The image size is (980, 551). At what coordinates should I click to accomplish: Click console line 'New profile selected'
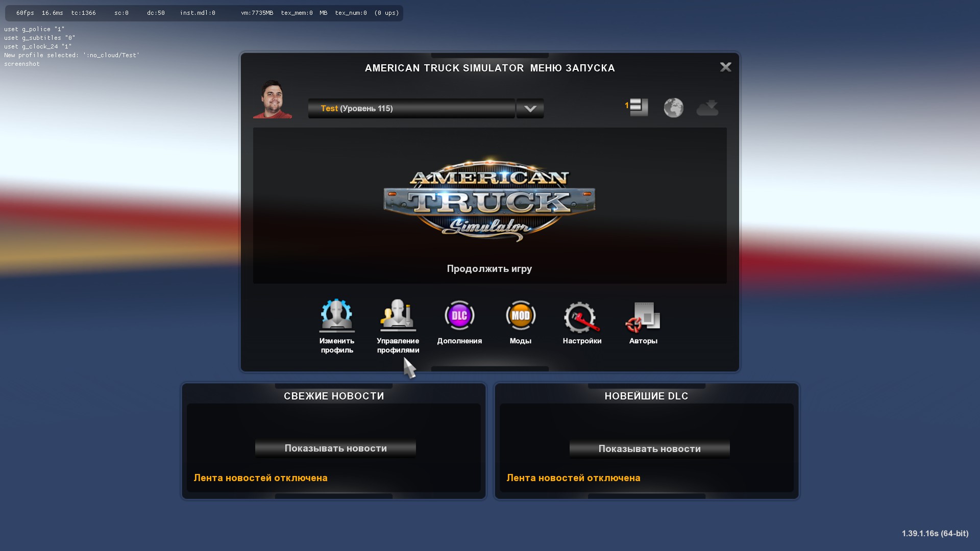tap(71, 55)
